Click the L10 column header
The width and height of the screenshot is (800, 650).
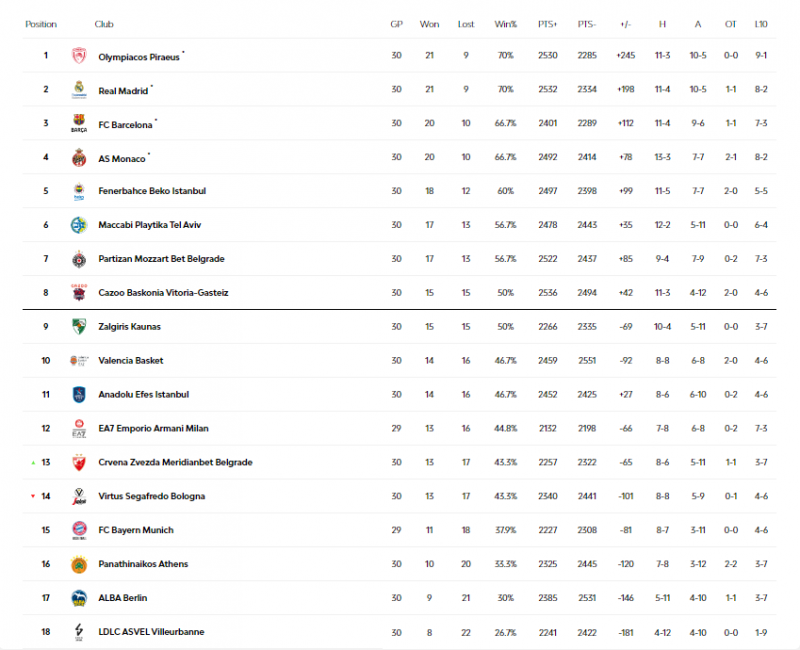[x=759, y=24]
